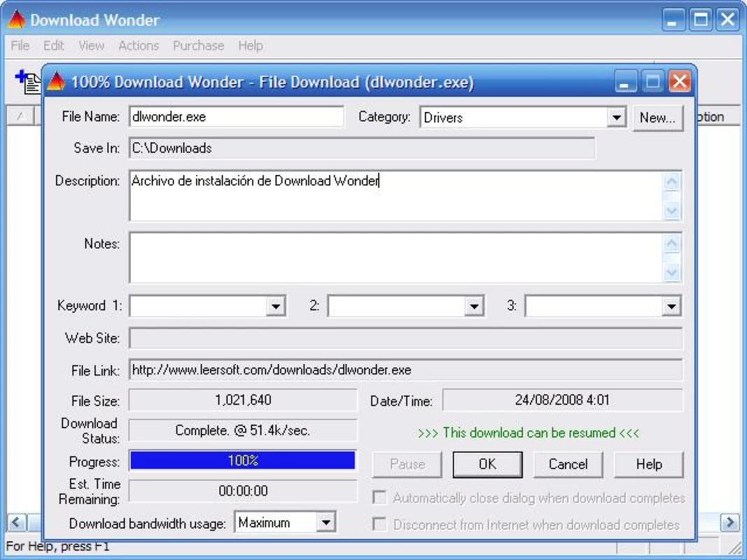Click the 100% progress bar
This screenshot has height=560, width=747.
(243, 461)
